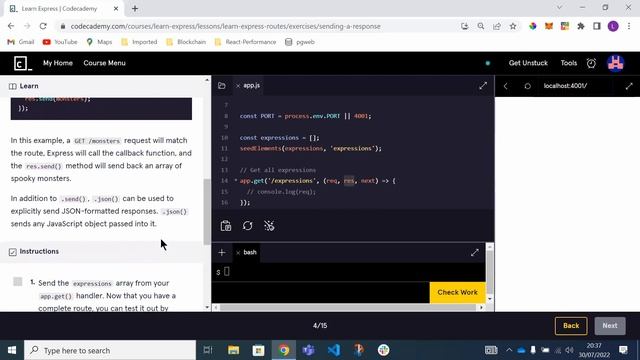Open Chrome zoom magnifier icon in address bar

[x=481, y=26]
